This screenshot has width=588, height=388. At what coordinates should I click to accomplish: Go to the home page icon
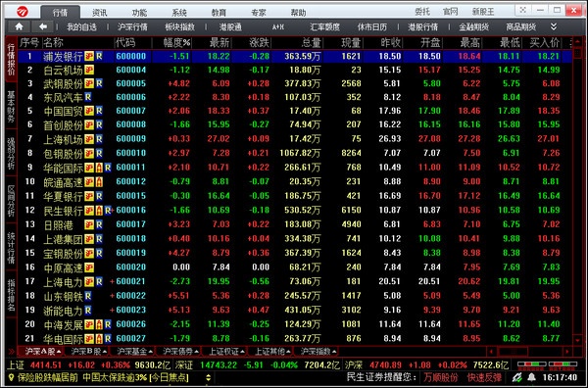[19, 26]
